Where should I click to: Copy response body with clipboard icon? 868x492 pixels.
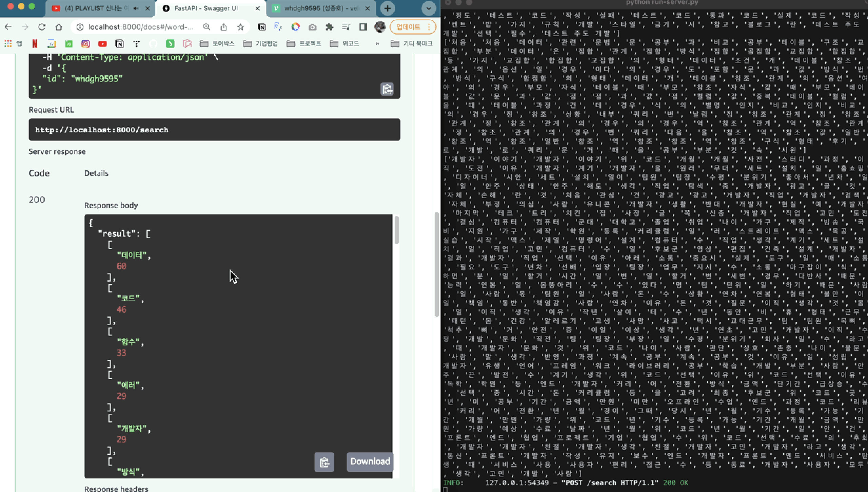324,462
